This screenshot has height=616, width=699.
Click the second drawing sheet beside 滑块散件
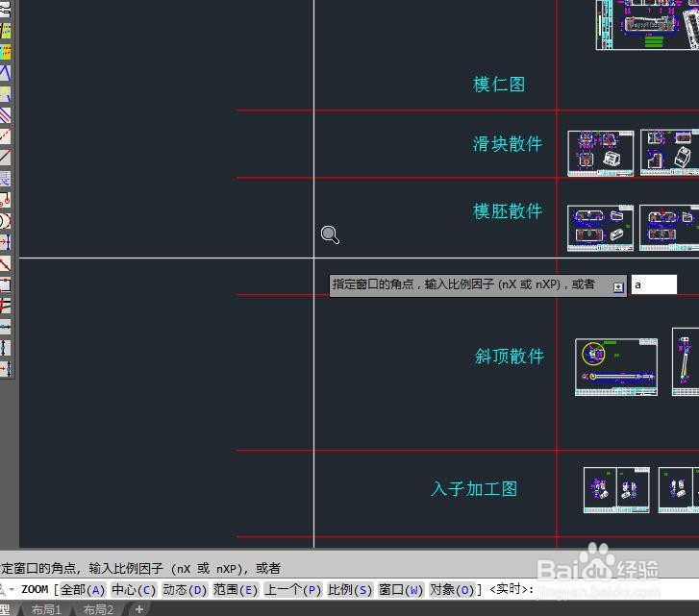tap(669, 153)
